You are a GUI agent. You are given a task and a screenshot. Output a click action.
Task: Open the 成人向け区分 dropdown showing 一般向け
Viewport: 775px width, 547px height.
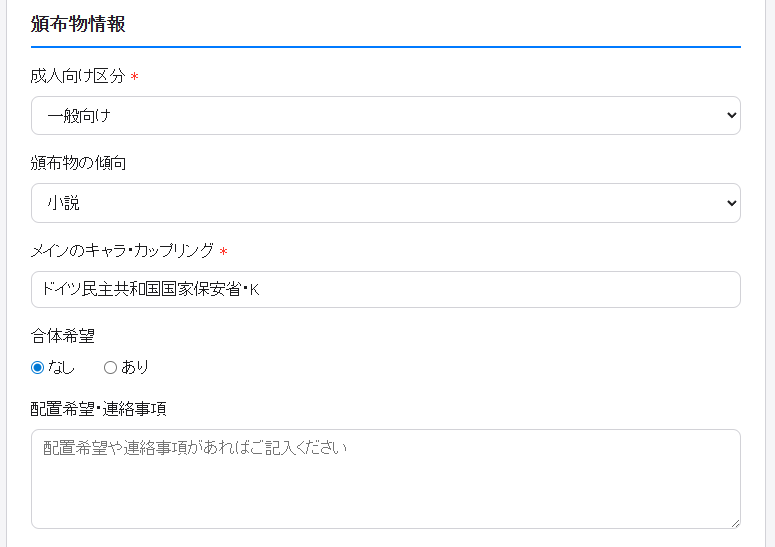[385, 116]
